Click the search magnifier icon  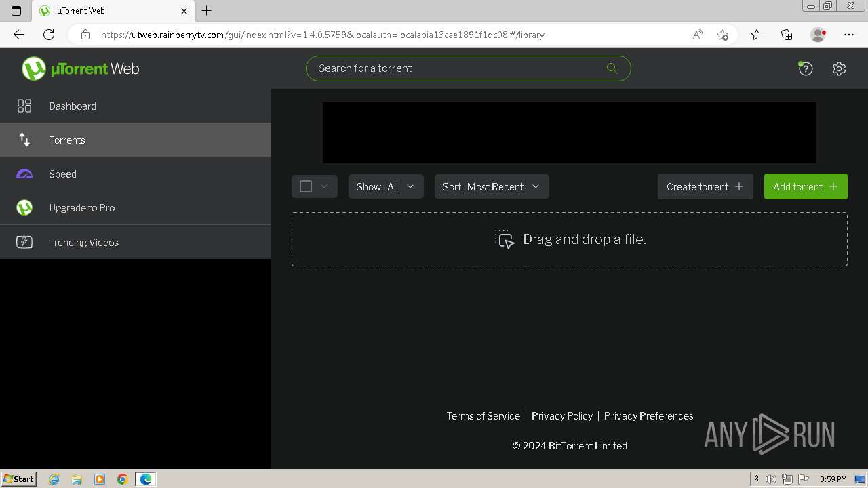pyautogui.click(x=612, y=68)
